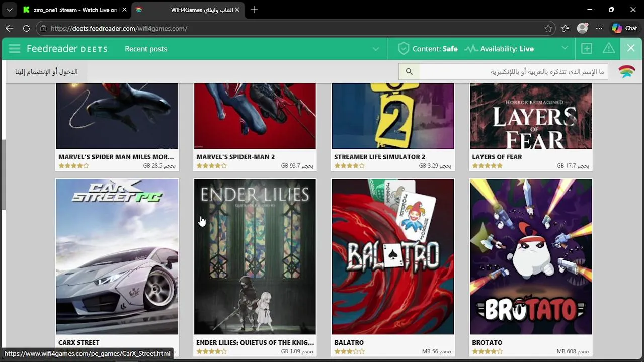Open Copilot Chat button
Viewport: 644px width, 362px height.
(x=625, y=28)
